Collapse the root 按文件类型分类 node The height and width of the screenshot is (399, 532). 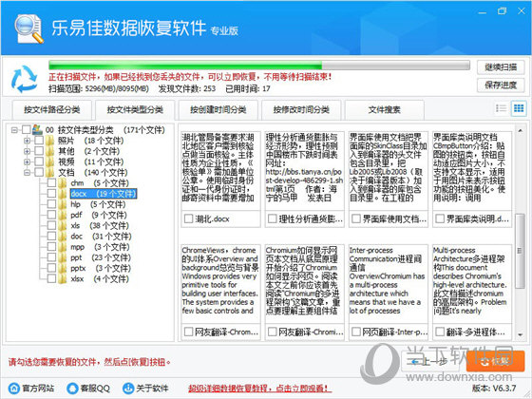coord(14,129)
